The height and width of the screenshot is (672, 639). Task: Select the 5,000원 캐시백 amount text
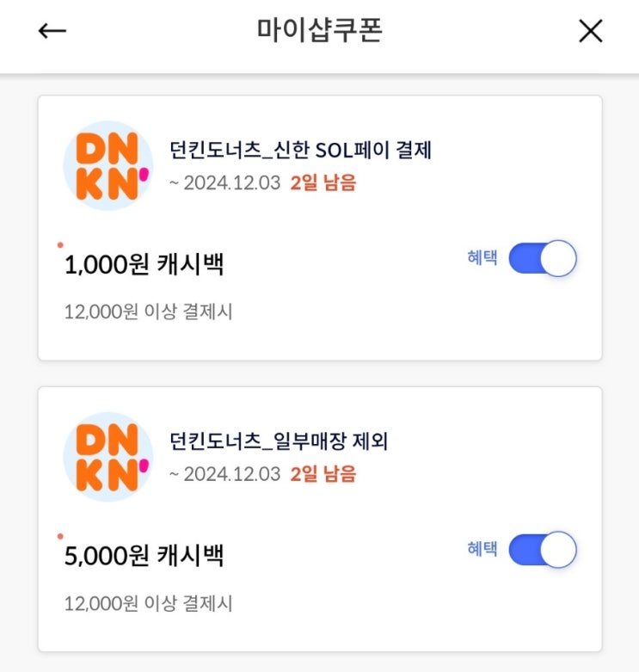pos(144,555)
